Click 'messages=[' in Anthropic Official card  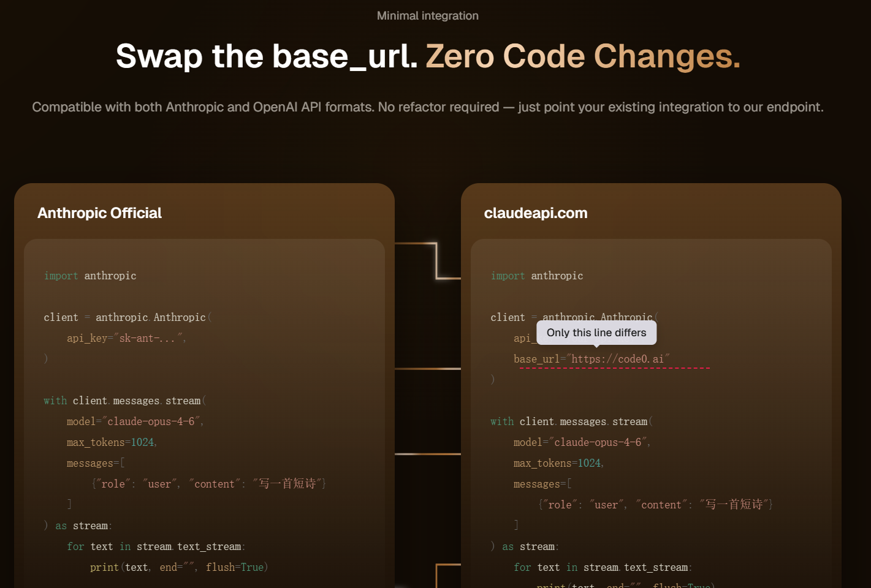point(96,463)
